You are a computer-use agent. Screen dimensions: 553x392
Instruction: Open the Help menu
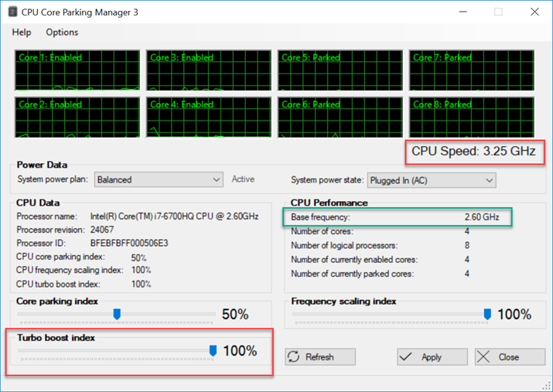pyautogui.click(x=22, y=32)
